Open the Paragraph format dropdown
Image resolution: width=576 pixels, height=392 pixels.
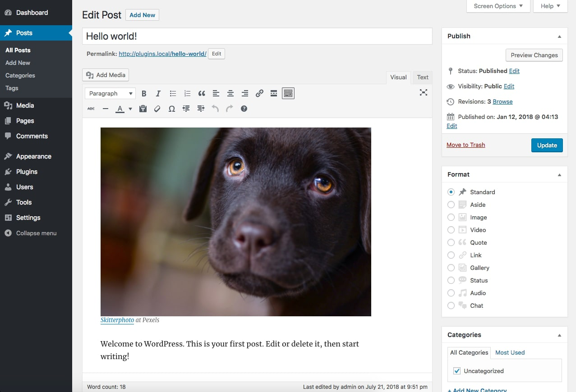110,94
